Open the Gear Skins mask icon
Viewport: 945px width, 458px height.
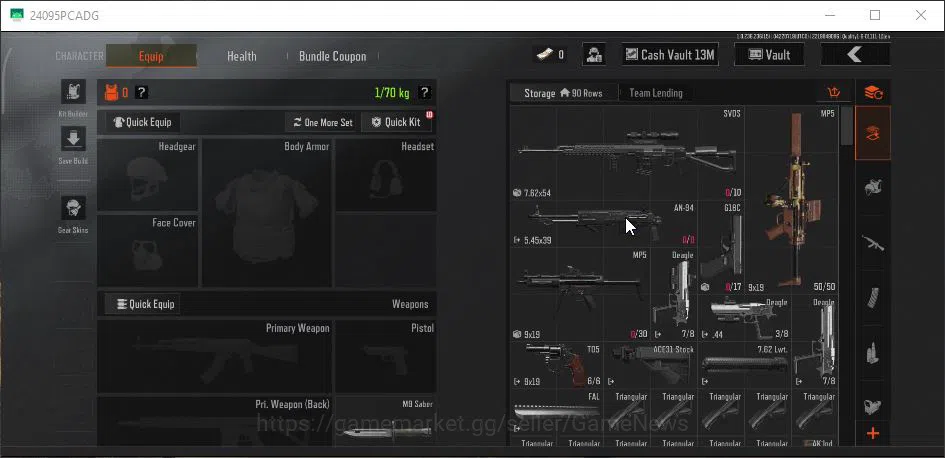click(x=73, y=208)
